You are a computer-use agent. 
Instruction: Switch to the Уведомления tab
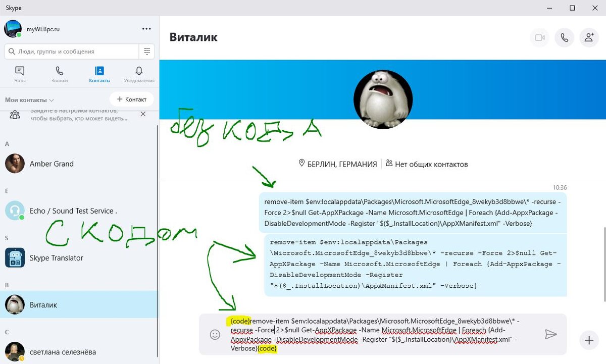tap(139, 75)
